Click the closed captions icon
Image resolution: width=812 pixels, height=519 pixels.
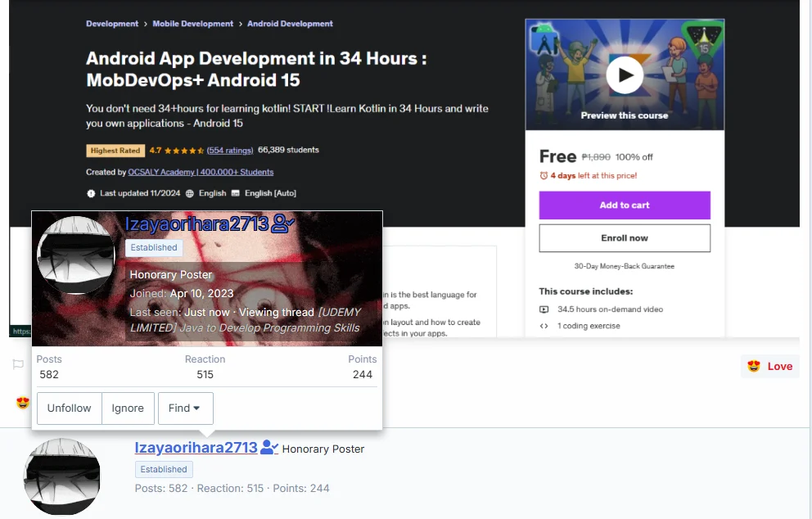[x=235, y=193]
